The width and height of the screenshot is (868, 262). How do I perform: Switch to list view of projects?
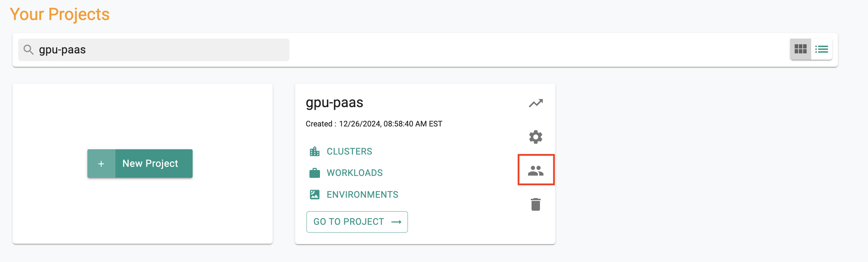pyautogui.click(x=821, y=49)
